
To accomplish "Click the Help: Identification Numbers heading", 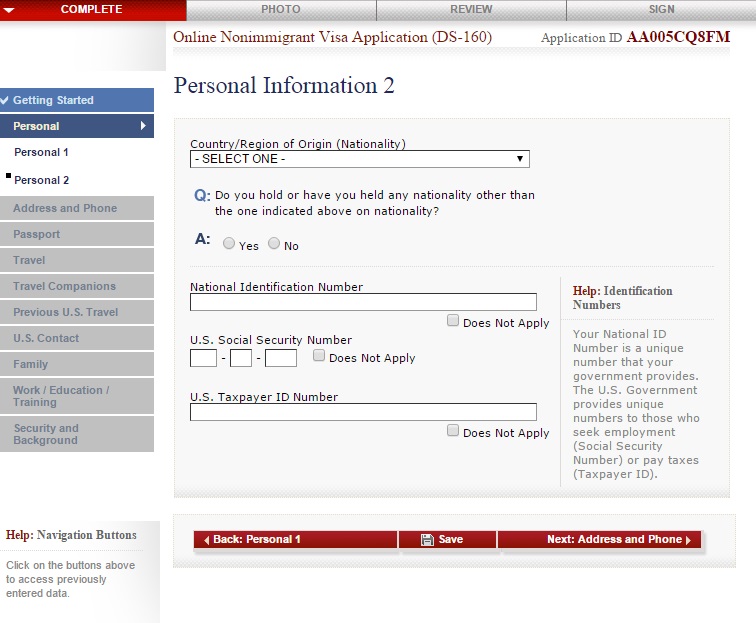I will click(x=622, y=298).
